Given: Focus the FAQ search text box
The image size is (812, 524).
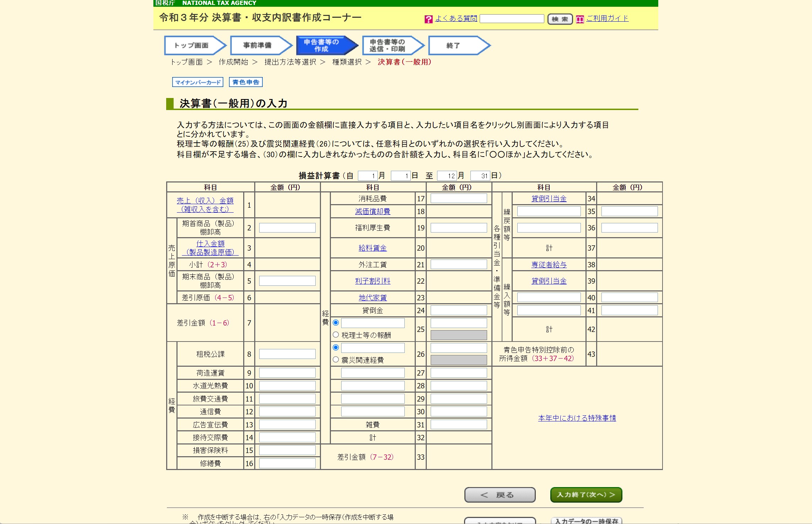Looking at the screenshot, I should [x=512, y=19].
